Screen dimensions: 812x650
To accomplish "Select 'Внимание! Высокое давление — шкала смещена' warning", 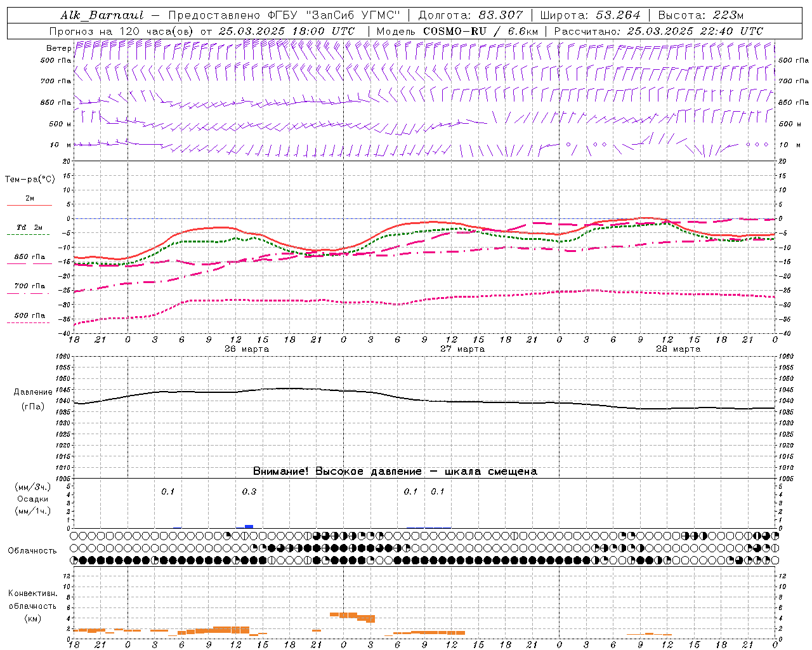I will [395, 472].
